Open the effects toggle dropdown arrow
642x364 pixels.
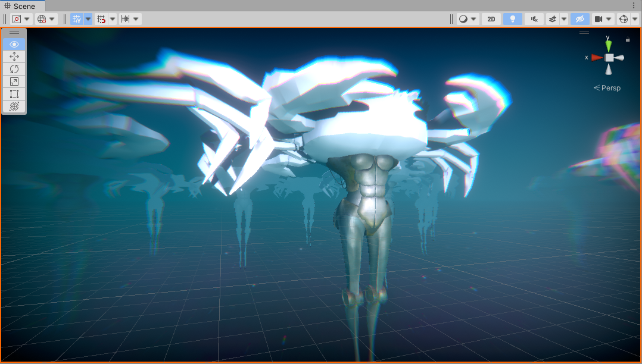click(x=563, y=19)
